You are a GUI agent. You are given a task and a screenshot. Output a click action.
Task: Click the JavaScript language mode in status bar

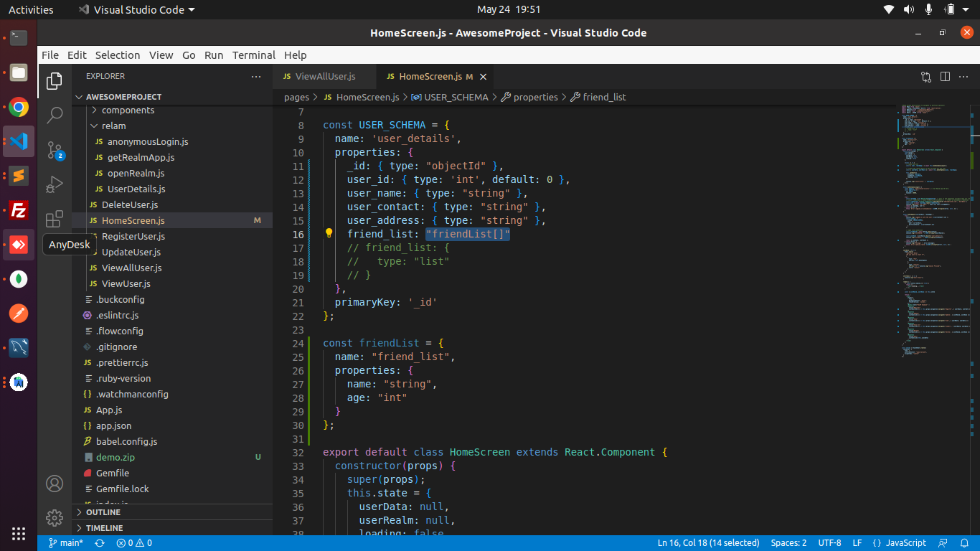906,543
